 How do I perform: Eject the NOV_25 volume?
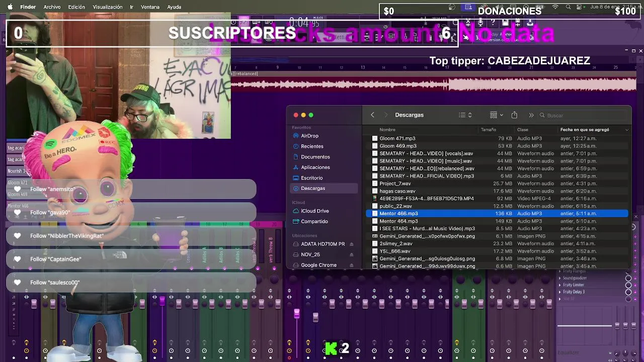pyautogui.click(x=351, y=255)
